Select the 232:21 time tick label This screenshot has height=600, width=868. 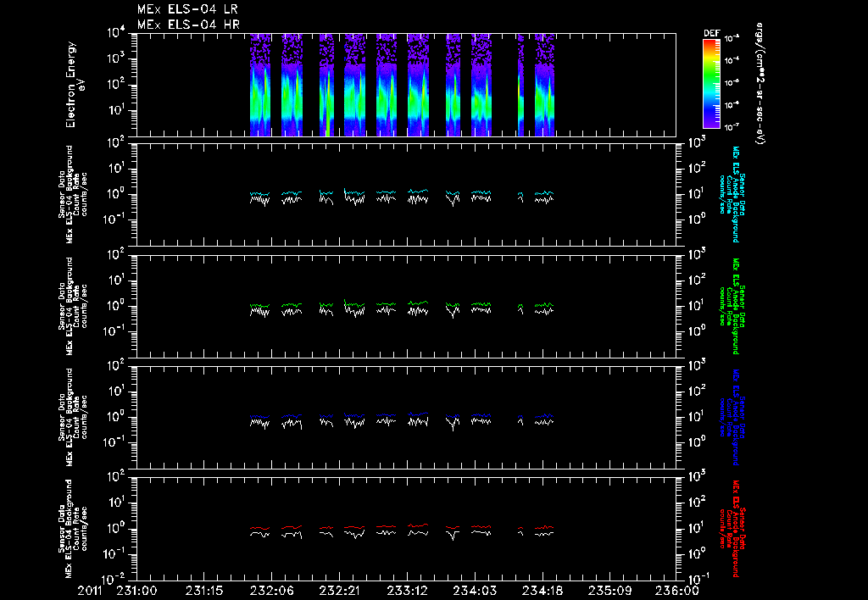tap(339, 591)
